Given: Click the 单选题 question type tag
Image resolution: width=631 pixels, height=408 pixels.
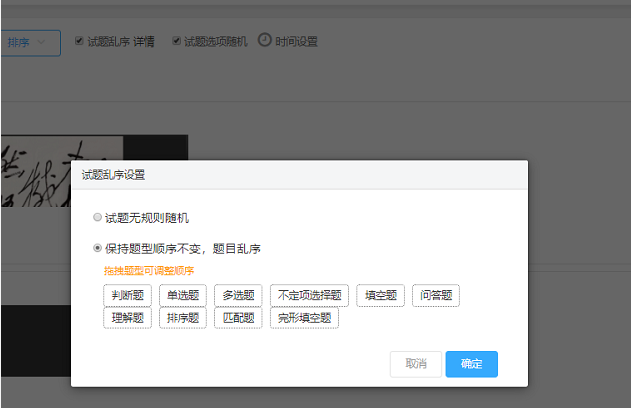Looking at the screenshot, I should click(x=183, y=295).
